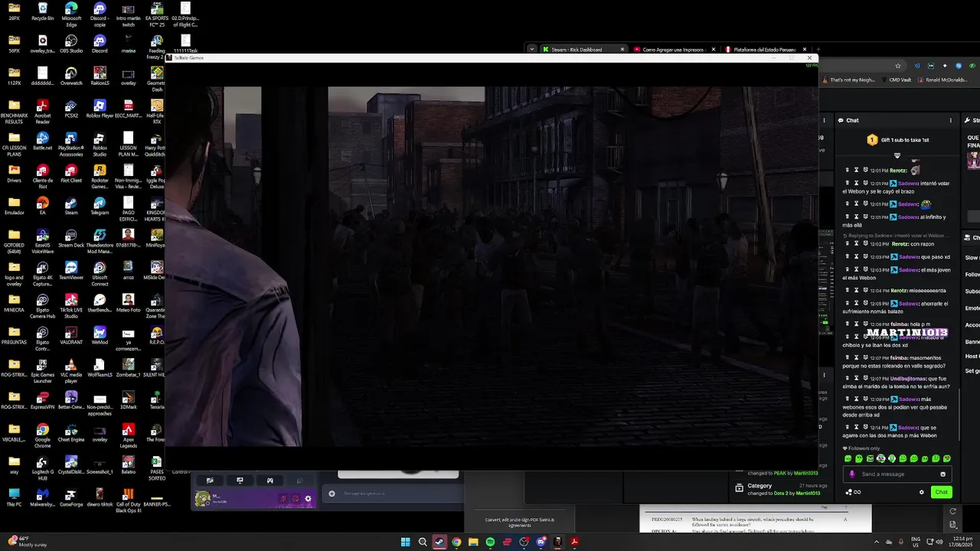This screenshot has height=551, width=980.
Task: Bookmark this page with star icon
Action: [898, 66]
